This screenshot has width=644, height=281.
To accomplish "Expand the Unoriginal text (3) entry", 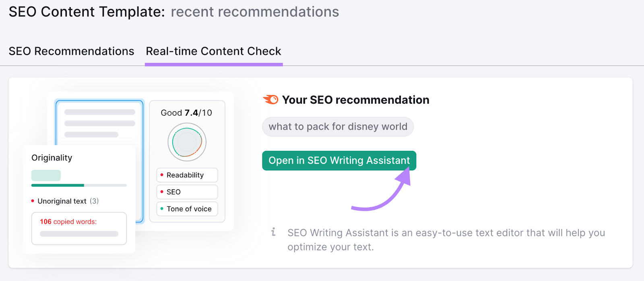I will (65, 201).
